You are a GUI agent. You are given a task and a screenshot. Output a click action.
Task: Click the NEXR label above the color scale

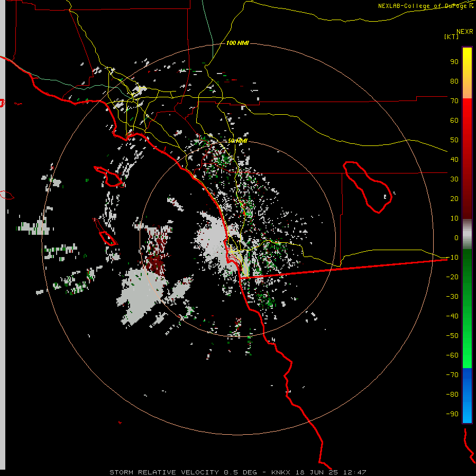pos(465,32)
